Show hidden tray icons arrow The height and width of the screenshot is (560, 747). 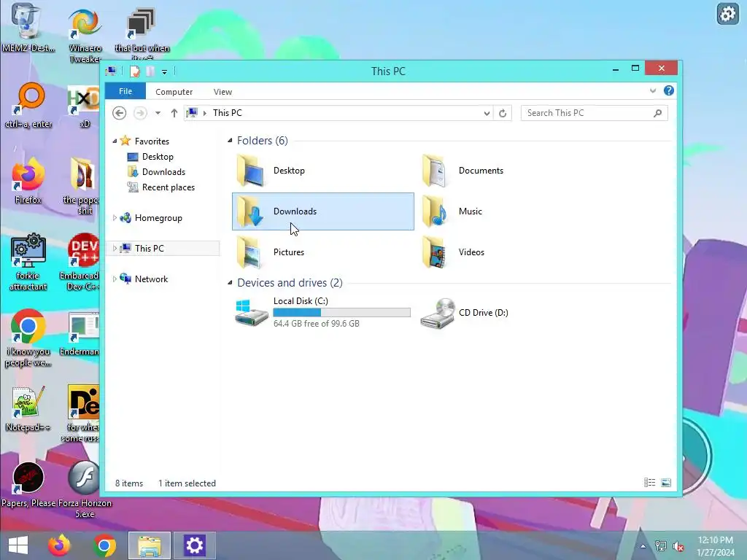[643, 546]
